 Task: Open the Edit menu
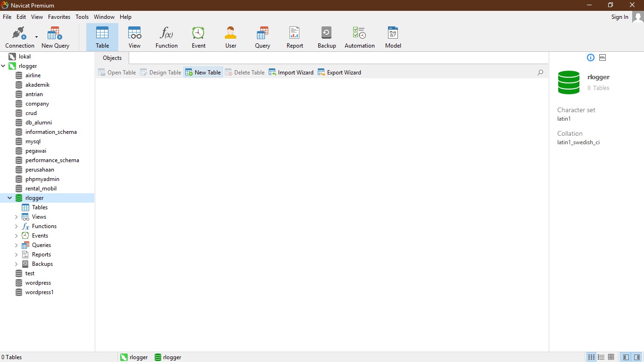21,16
